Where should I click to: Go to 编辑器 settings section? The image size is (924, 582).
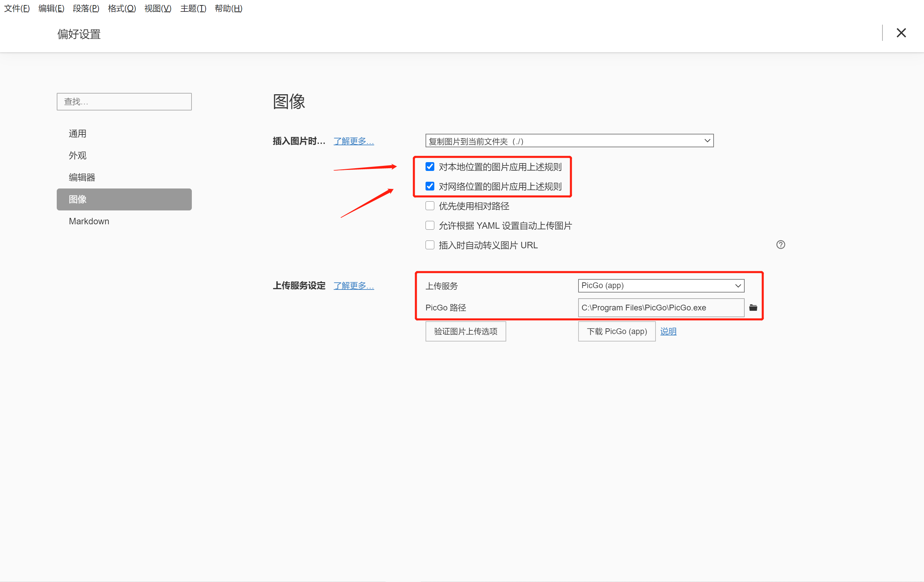82,177
